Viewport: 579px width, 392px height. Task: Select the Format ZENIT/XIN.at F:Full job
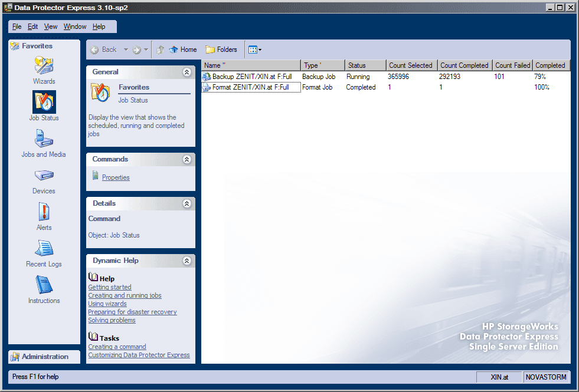(251, 87)
